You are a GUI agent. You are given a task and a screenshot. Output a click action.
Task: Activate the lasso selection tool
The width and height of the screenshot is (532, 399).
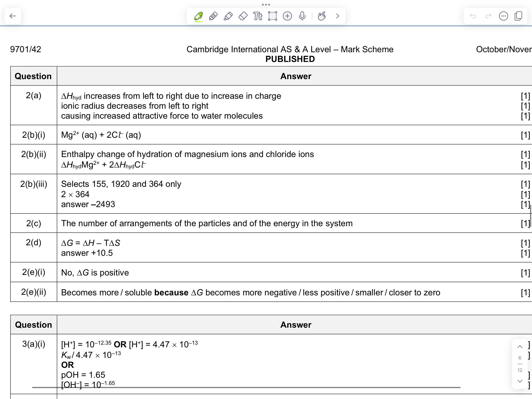pyautogui.click(x=272, y=16)
